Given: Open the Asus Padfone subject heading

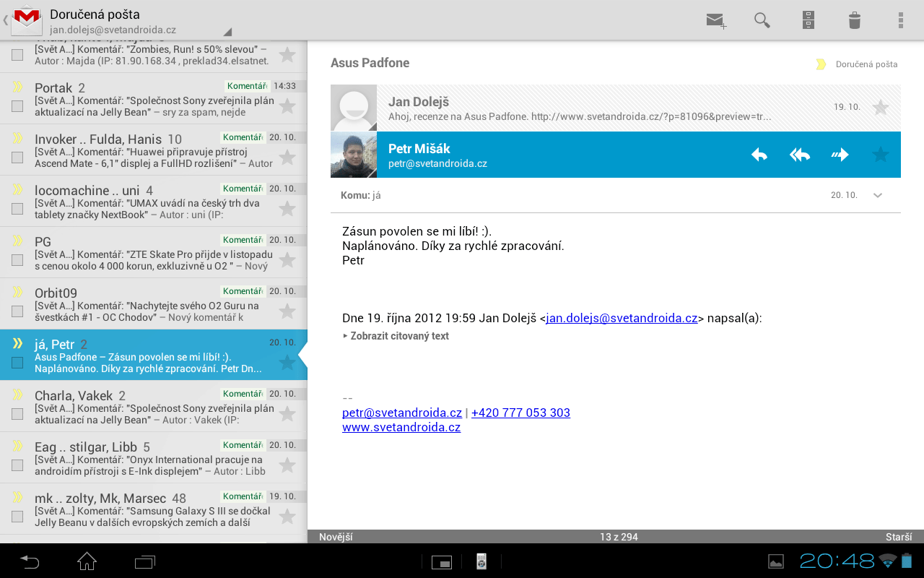Looking at the screenshot, I should pyautogui.click(x=370, y=63).
